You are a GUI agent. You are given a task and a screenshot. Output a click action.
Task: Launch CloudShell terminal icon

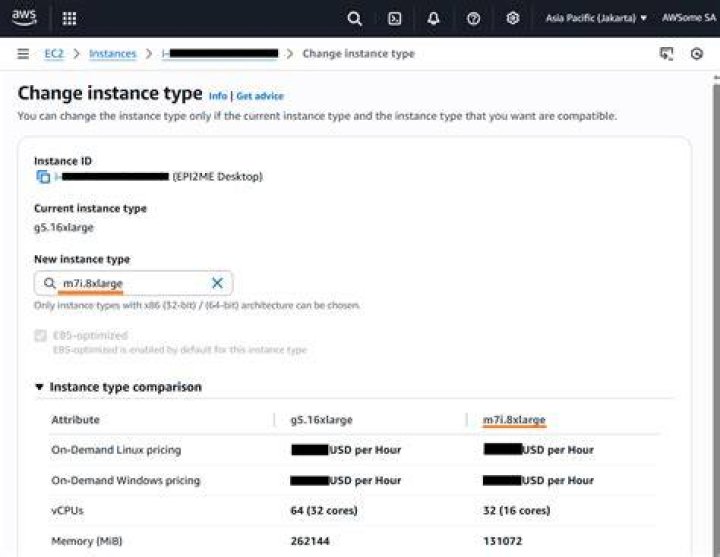point(394,18)
